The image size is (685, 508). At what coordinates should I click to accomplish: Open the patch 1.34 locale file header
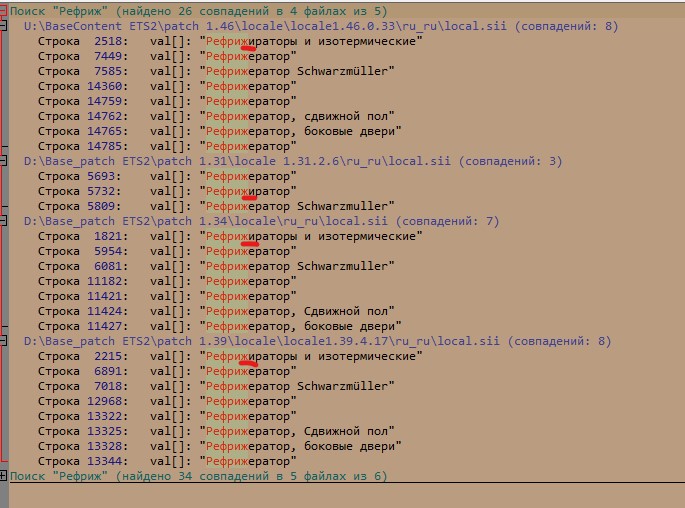click(x=262, y=221)
